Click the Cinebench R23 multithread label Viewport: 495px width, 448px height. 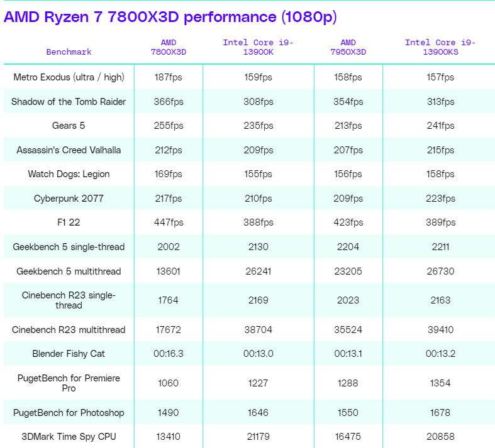69,330
